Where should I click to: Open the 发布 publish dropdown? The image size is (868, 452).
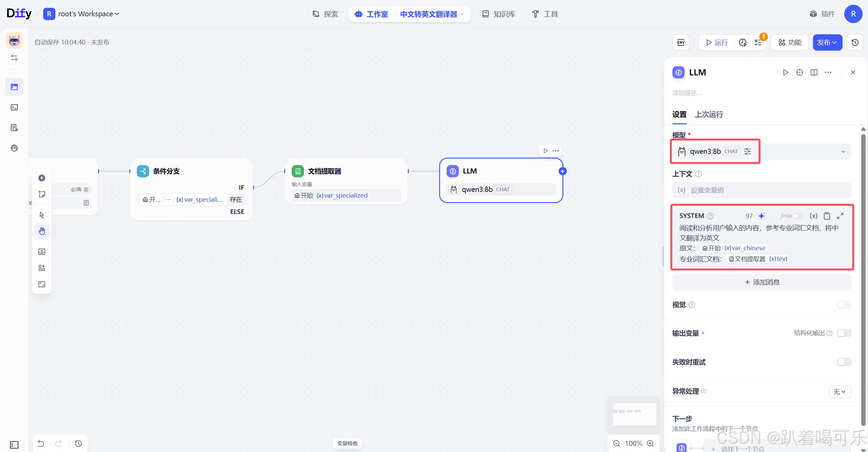pos(827,42)
